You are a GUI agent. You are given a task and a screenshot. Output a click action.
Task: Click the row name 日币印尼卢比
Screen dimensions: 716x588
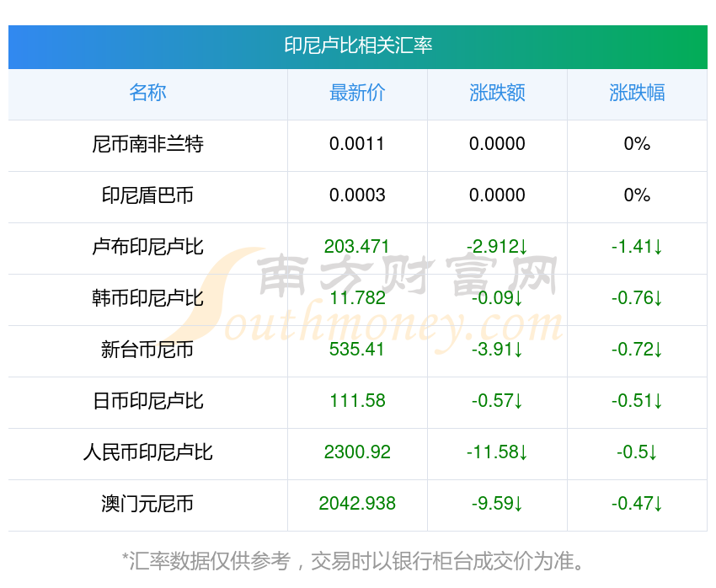[147, 401]
